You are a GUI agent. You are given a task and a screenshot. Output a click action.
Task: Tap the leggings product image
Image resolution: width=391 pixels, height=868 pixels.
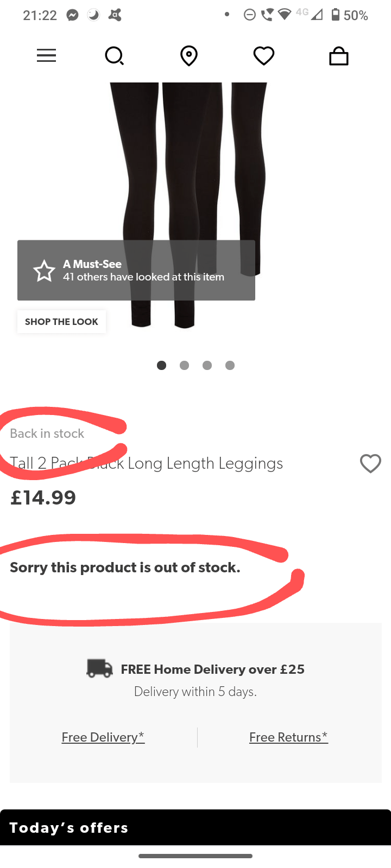coord(190,163)
